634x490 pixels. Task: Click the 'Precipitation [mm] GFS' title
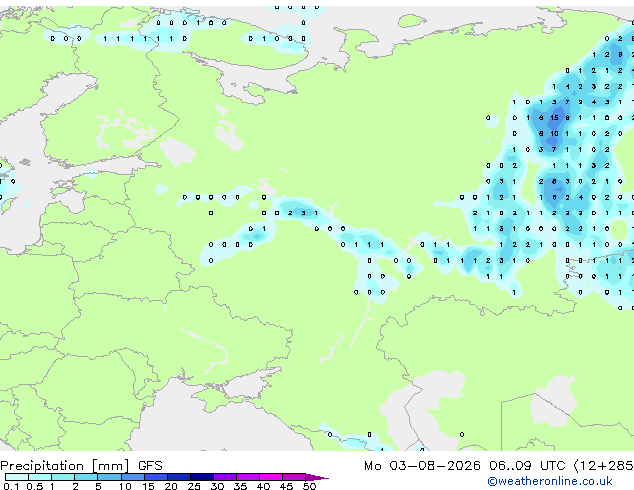click(x=81, y=466)
